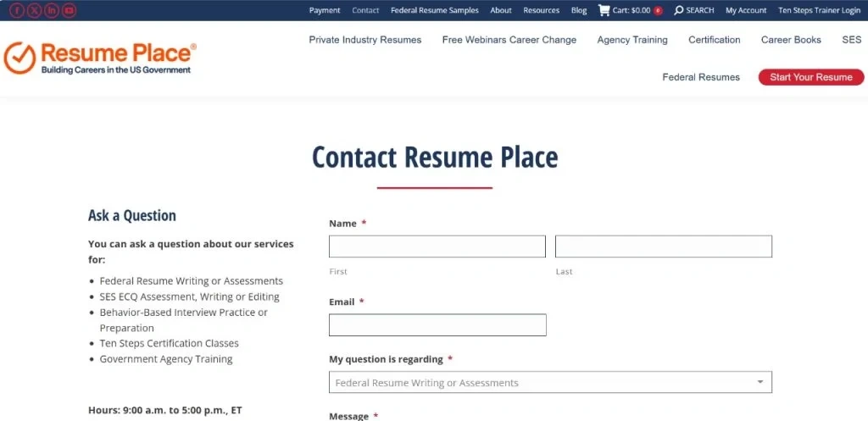Click the Resume Place logo
The height and width of the screenshot is (421, 868).
(100, 58)
